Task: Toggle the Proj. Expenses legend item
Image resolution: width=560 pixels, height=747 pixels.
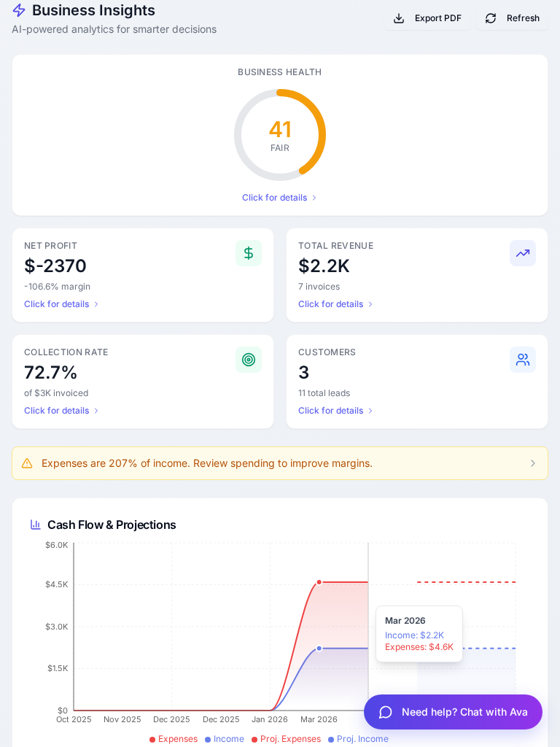Action: coord(286,739)
